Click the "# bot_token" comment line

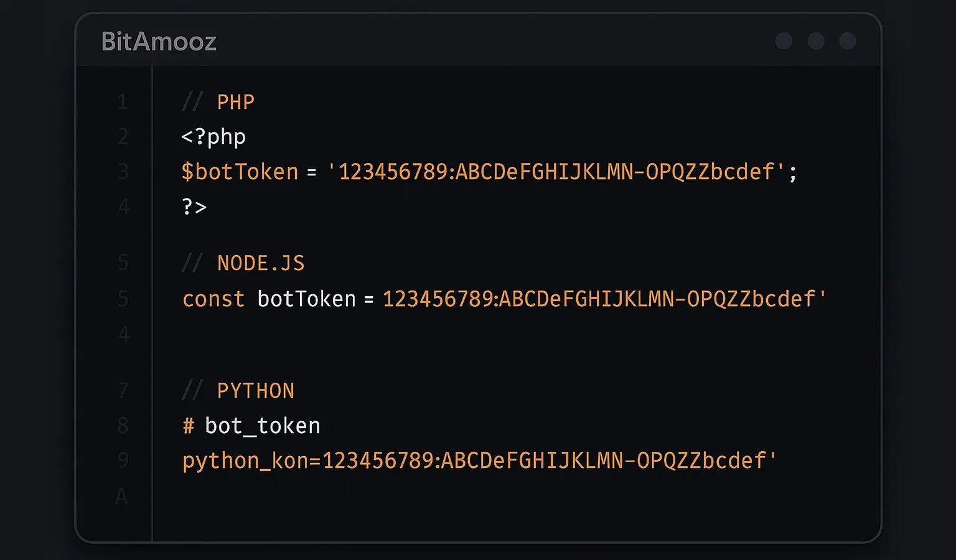[x=251, y=426]
